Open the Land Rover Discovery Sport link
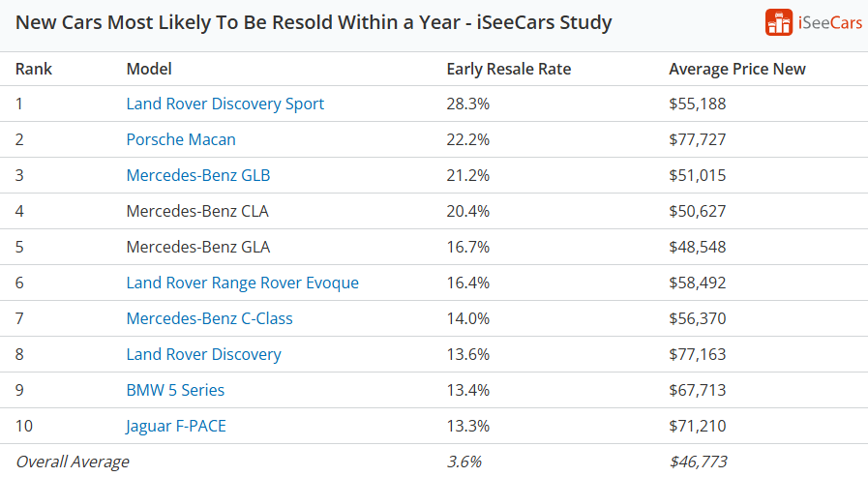868x477 pixels. (x=225, y=104)
